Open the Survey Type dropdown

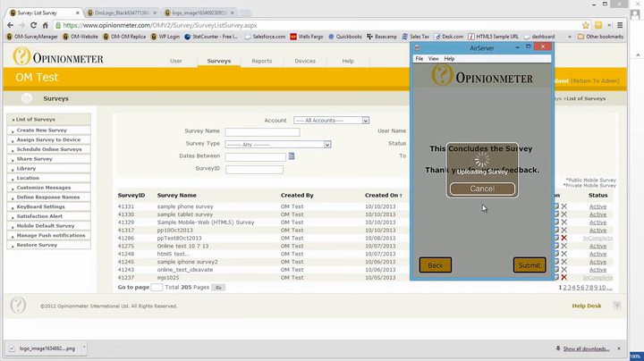click(277, 144)
